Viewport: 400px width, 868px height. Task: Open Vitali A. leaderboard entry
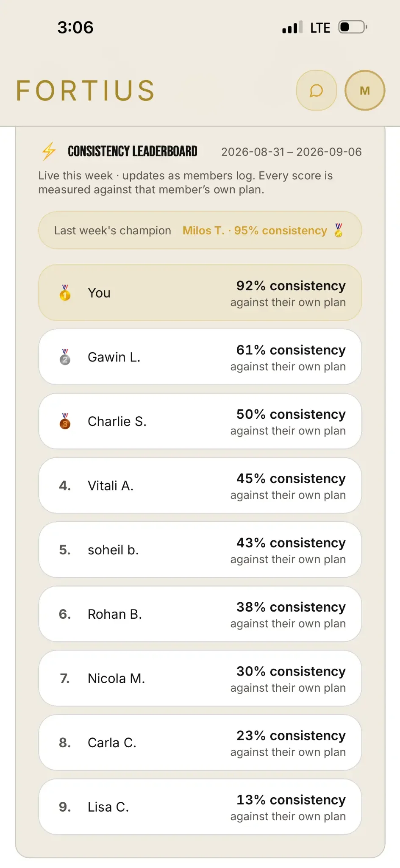point(200,485)
